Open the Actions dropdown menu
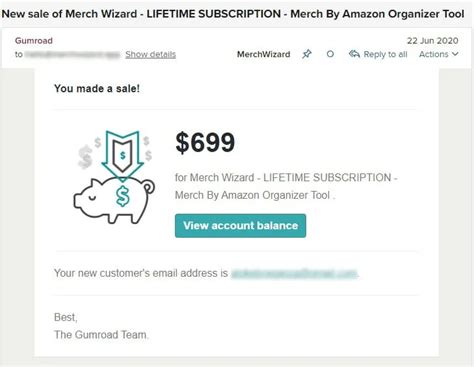This screenshot has height=367, width=474. [439, 54]
